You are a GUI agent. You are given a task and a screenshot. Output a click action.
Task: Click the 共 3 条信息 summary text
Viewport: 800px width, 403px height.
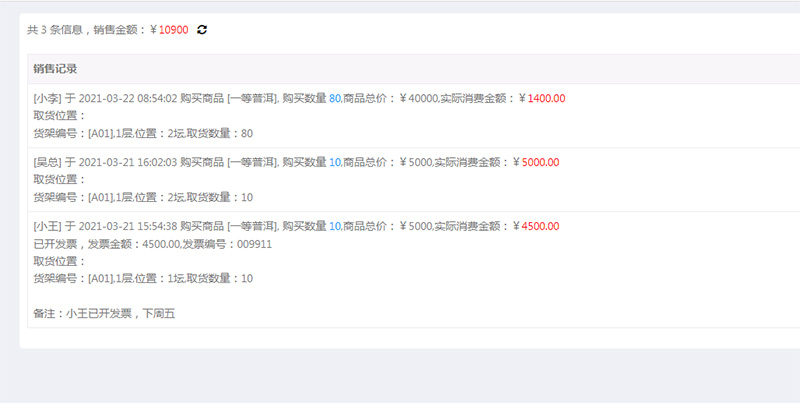[55, 30]
